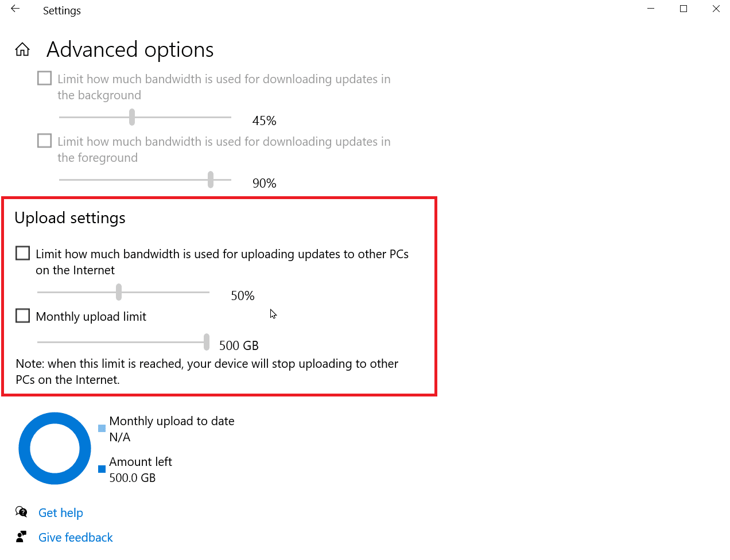730x560 pixels.
Task: Open the Give feedback link
Action: point(76,538)
